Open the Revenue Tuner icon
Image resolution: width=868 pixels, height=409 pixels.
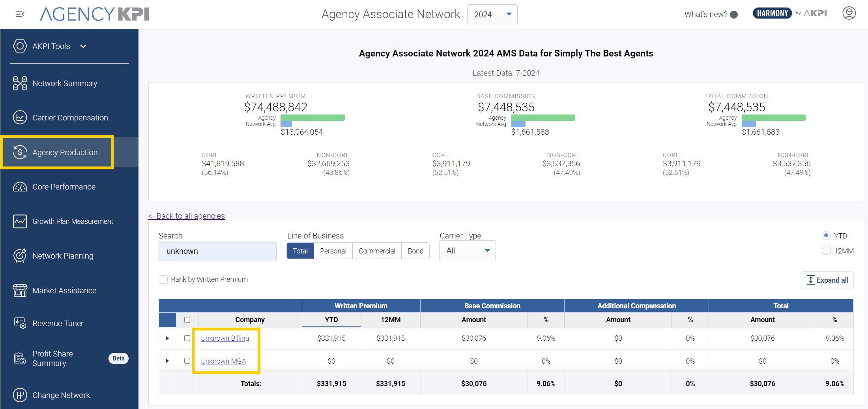point(20,323)
